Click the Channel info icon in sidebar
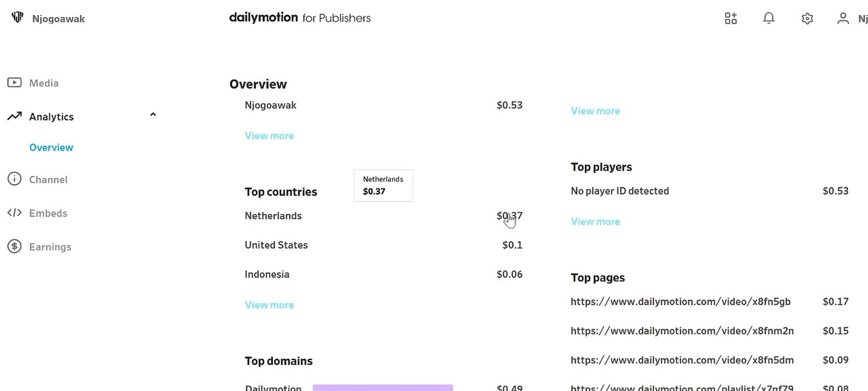The image size is (868, 391). click(14, 179)
